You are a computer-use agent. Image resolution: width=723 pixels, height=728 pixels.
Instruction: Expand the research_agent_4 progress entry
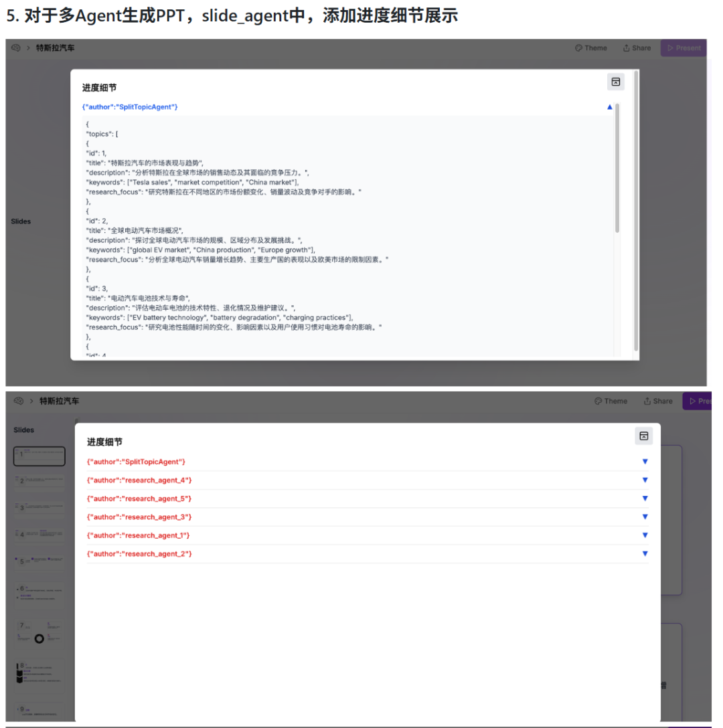645,480
